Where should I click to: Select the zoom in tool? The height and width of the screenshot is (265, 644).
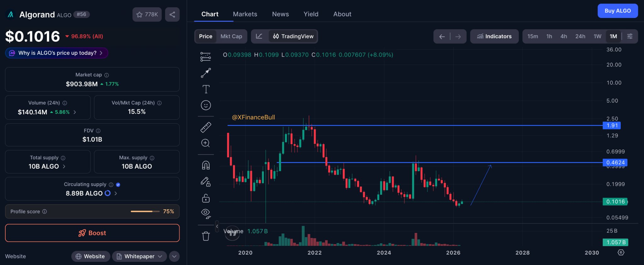[x=206, y=143]
